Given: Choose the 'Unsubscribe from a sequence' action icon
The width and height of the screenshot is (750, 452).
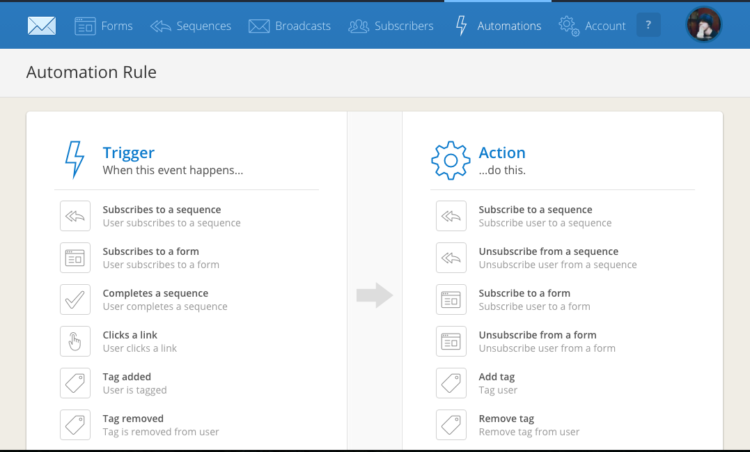Looking at the screenshot, I should pos(451,258).
